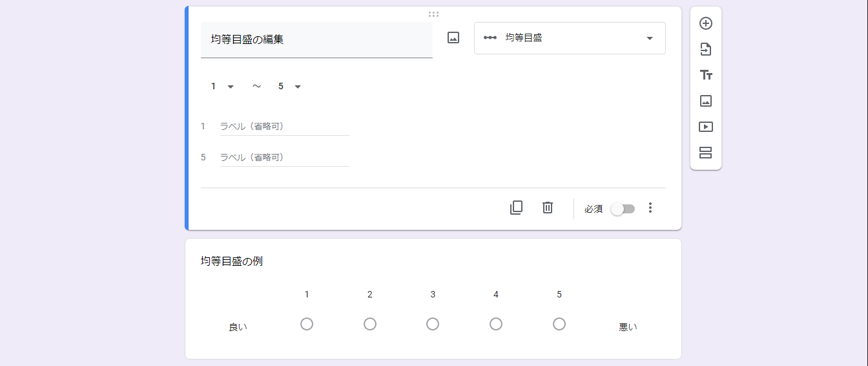Choose radio button under scale value 5
This screenshot has height=366, width=868.
pyautogui.click(x=559, y=324)
